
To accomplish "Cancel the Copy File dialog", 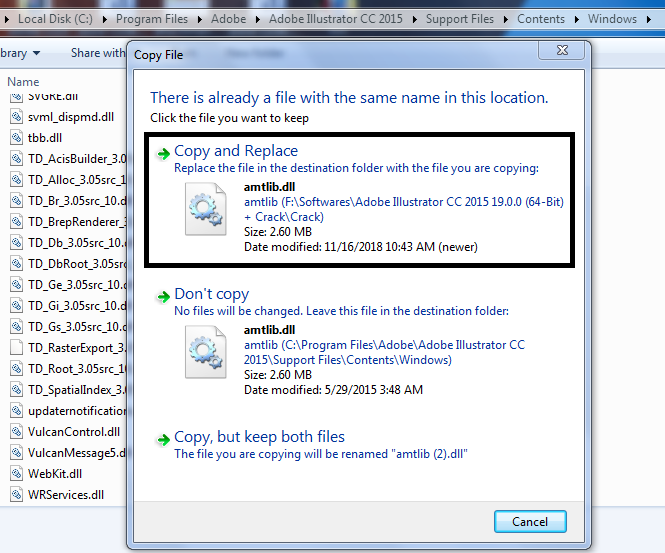I will (530, 522).
